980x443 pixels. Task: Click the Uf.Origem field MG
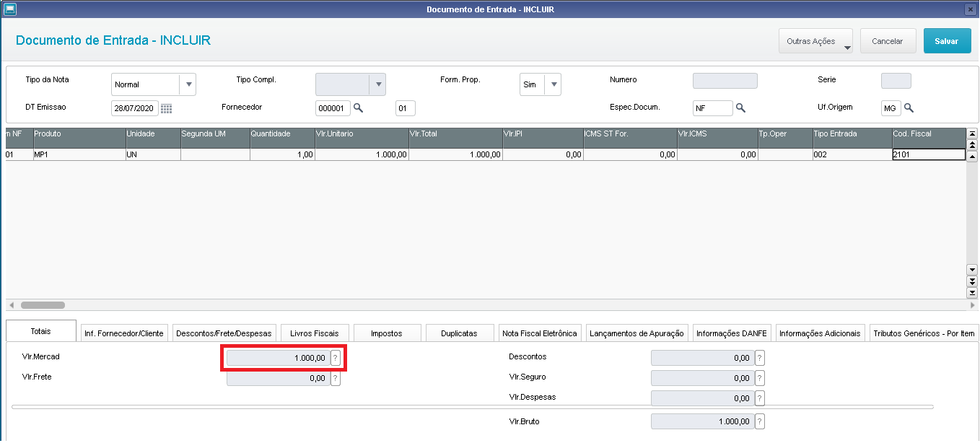[891, 108]
